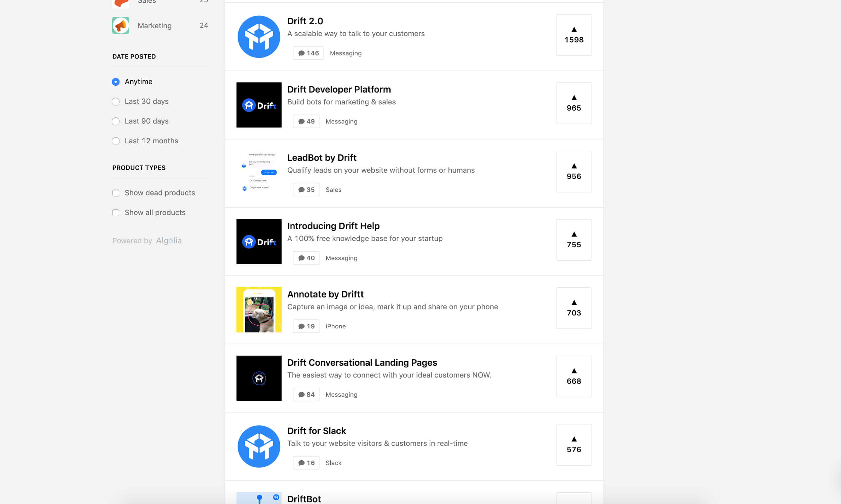Screen dimensions: 841x504
Task: Open 84 comments on Drift Conversational Landing Pages
Action: [x=306, y=394]
